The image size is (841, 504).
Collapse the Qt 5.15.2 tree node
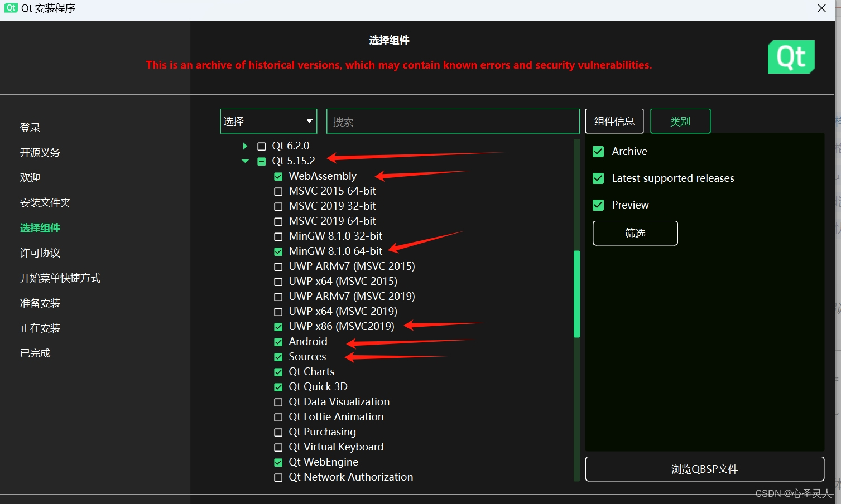click(244, 161)
